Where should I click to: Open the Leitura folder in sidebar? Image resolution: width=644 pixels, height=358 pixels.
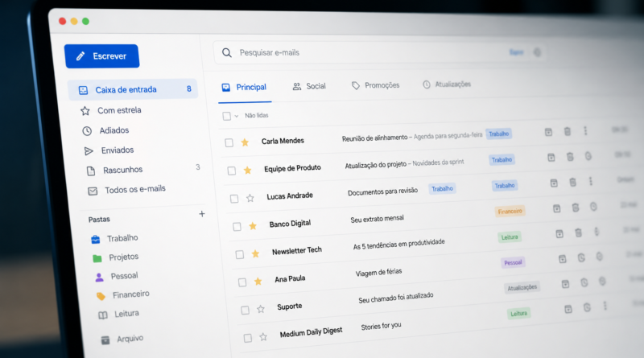[x=118, y=314]
